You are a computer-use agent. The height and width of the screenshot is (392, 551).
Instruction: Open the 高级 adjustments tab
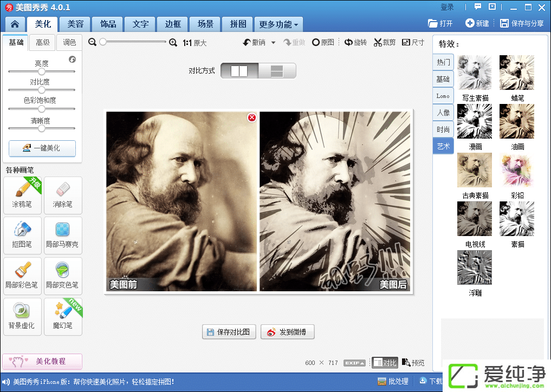click(43, 43)
